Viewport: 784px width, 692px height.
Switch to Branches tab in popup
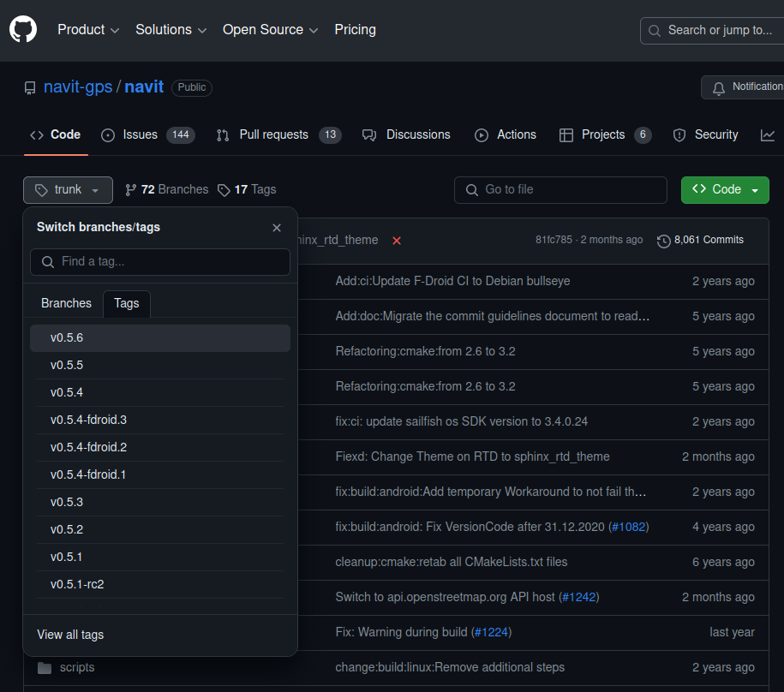click(x=67, y=303)
